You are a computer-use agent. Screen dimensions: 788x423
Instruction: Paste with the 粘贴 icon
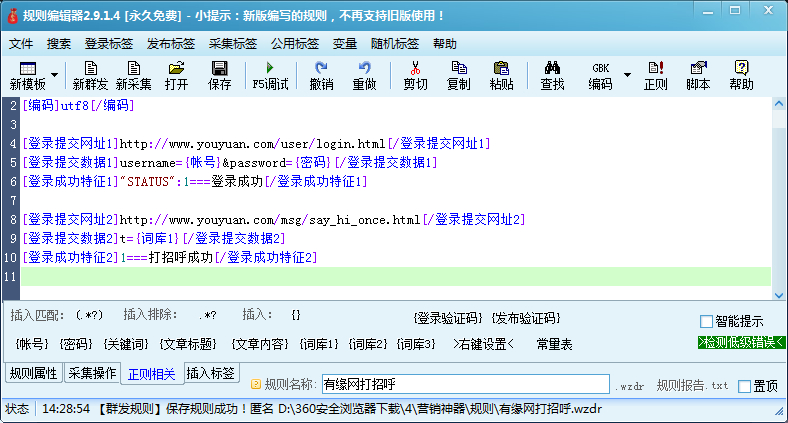click(x=502, y=68)
